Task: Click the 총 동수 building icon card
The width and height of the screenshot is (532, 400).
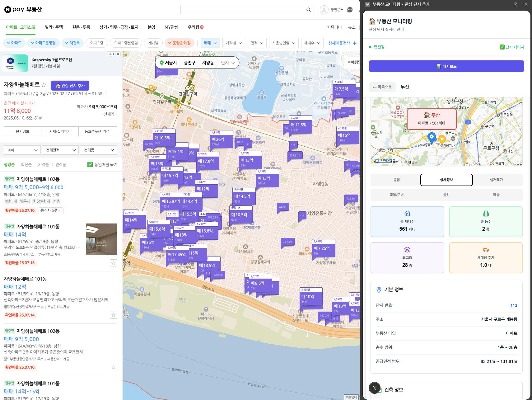Action: pyautogui.click(x=486, y=222)
